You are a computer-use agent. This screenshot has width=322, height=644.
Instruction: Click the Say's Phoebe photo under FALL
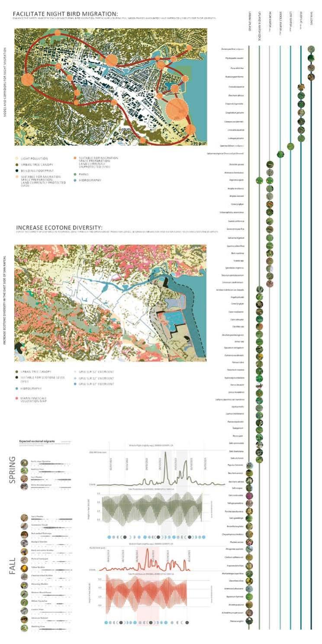click(24, 518)
